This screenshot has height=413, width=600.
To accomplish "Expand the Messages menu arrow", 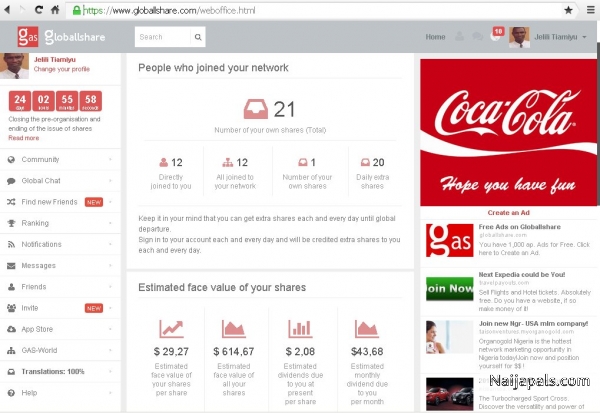I will coord(111,265).
